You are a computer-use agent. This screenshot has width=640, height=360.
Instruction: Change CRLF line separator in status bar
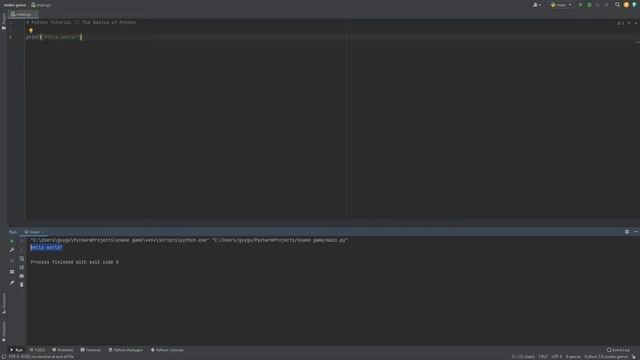click(542, 357)
